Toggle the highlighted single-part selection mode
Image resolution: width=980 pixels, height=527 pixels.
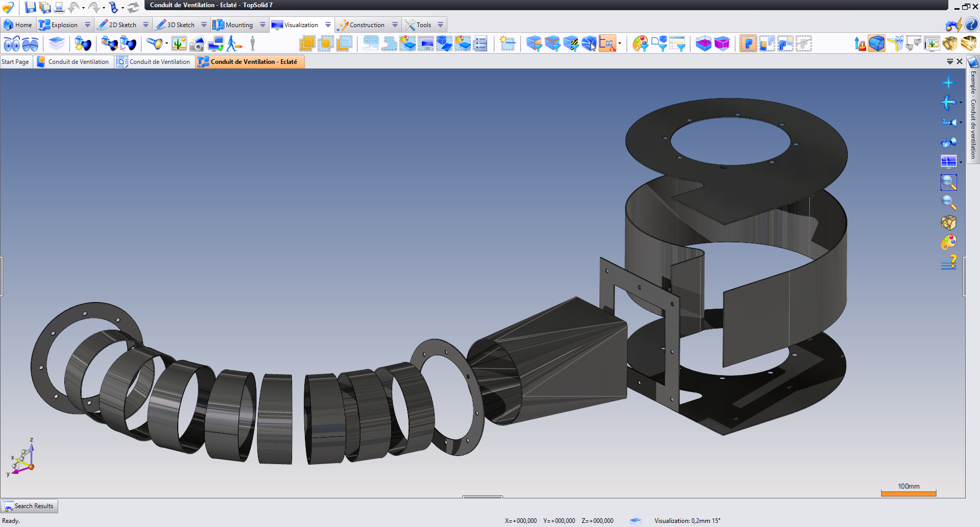click(x=748, y=44)
